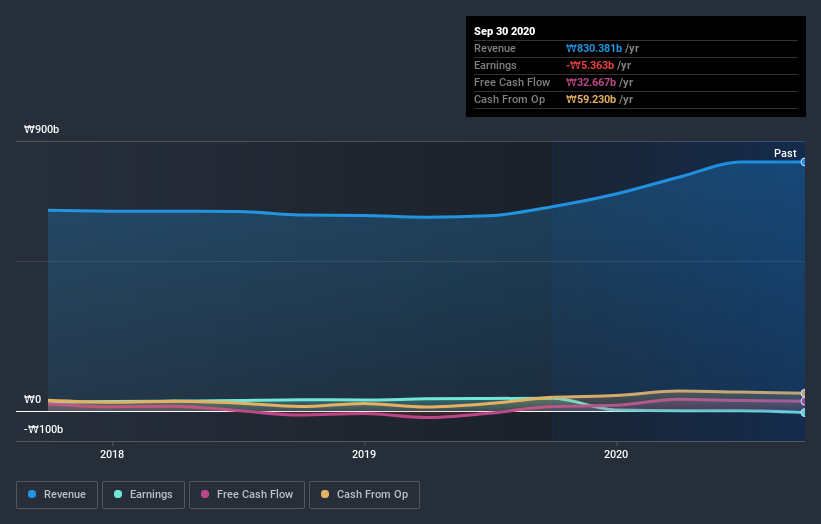Image resolution: width=821 pixels, height=524 pixels.
Task: Select the ₩830.381b revenue value
Action: (x=594, y=48)
